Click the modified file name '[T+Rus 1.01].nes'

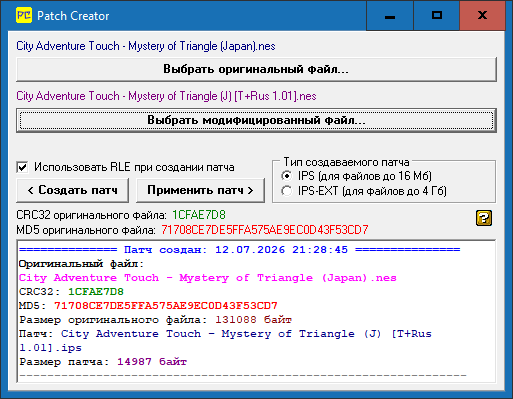tap(166, 96)
